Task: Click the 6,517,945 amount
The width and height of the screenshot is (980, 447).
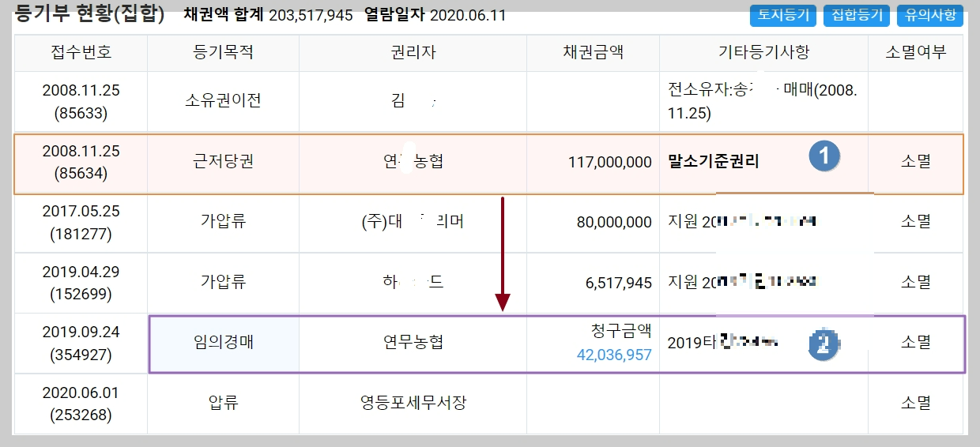Action: pyautogui.click(x=618, y=283)
